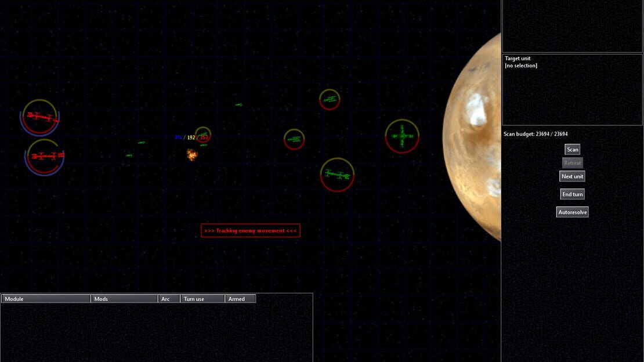Viewport: 644px width, 362px height.
Task: Autoresolve the battle
Action: [x=572, y=212]
